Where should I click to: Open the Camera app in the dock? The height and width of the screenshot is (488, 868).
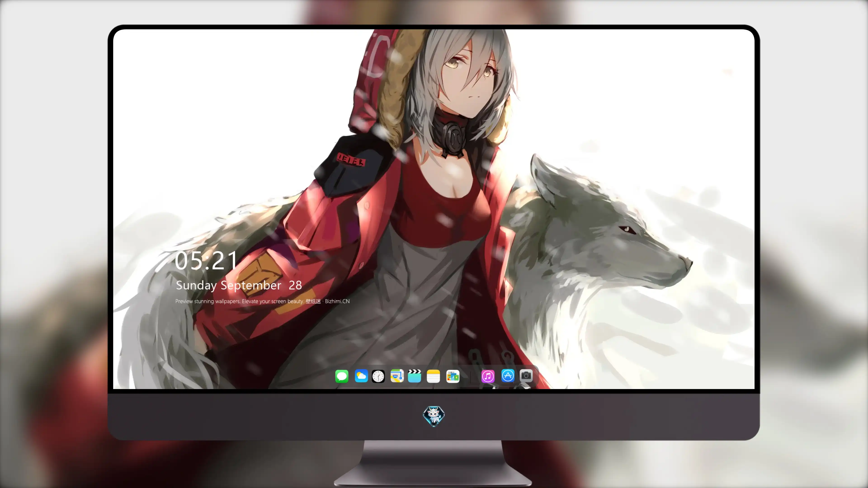tap(526, 375)
